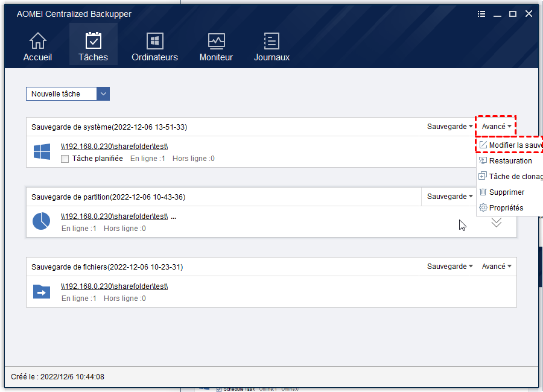The image size is (543, 392).
Task: Go to the Accueil home icon
Action: 37,41
